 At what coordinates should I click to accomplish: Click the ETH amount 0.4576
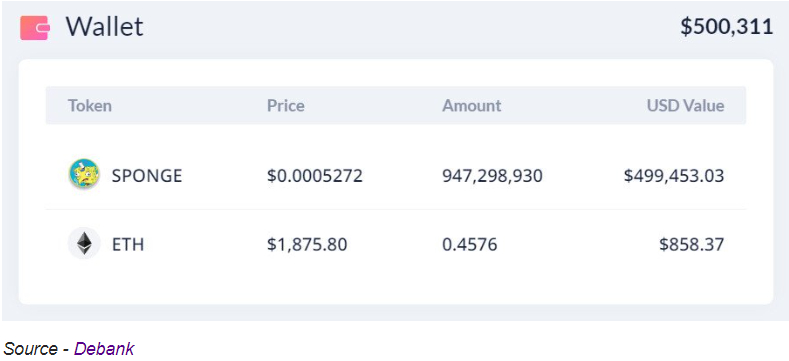pyautogui.click(x=469, y=245)
